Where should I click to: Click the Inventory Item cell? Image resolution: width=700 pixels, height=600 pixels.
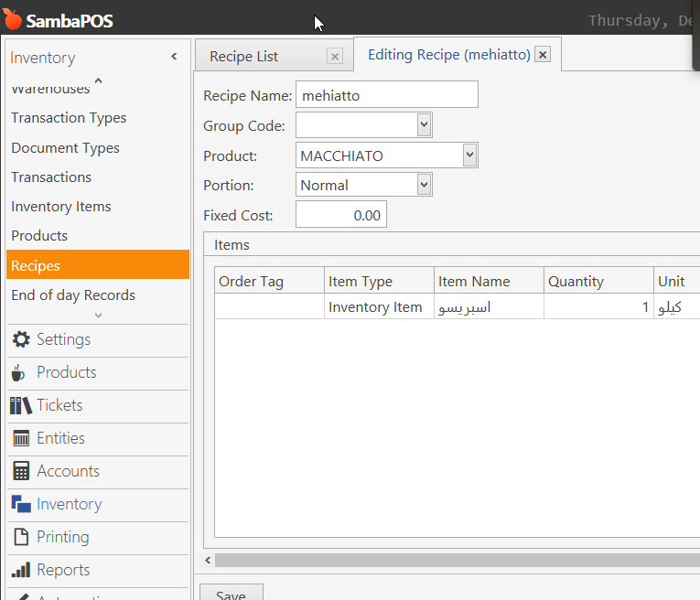[379, 306]
